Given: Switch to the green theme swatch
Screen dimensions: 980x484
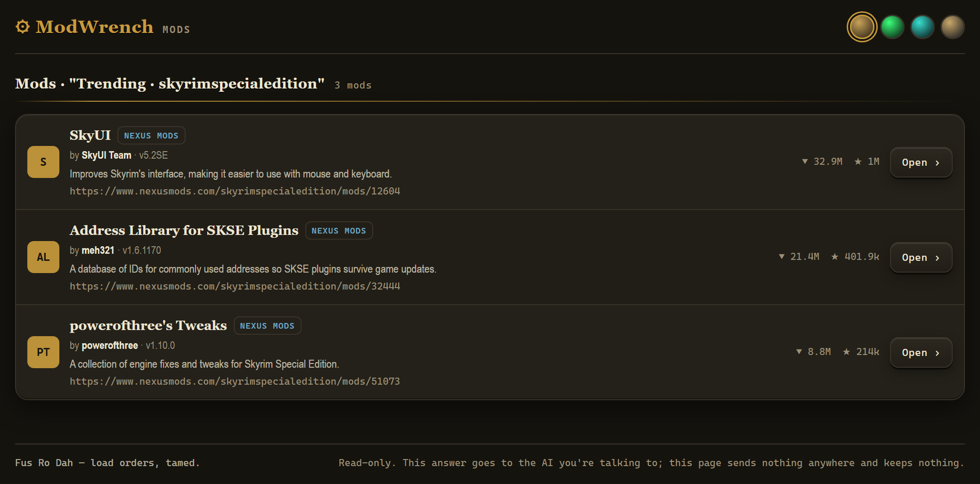Looking at the screenshot, I should tap(892, 27).
